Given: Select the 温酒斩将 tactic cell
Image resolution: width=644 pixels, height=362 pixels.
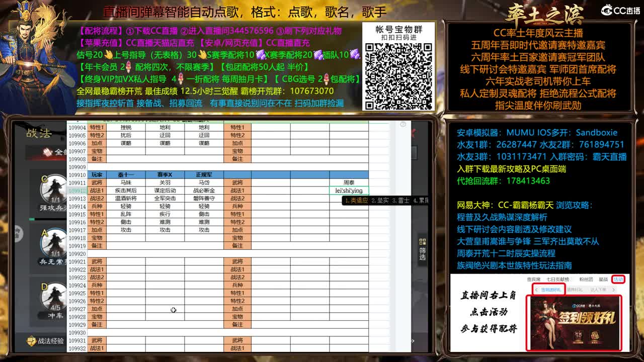Looking at the screenshot, I should [126, 199].
